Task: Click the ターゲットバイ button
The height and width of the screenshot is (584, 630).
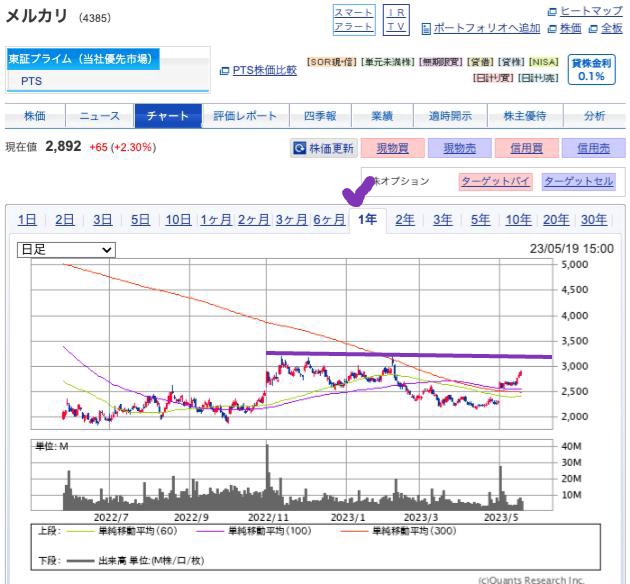Action: click(x=495, y=182)
